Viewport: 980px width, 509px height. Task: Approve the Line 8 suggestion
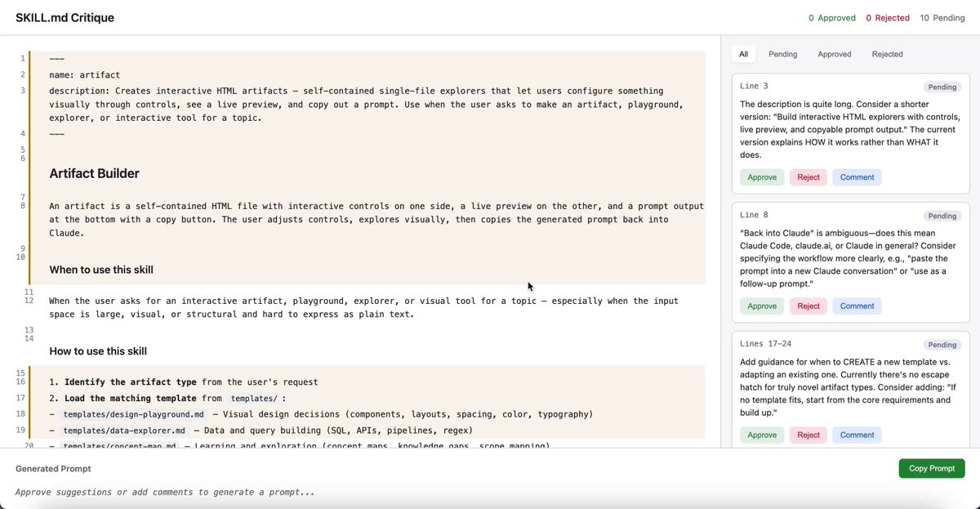pyautogui.click(x=762, y=306)
